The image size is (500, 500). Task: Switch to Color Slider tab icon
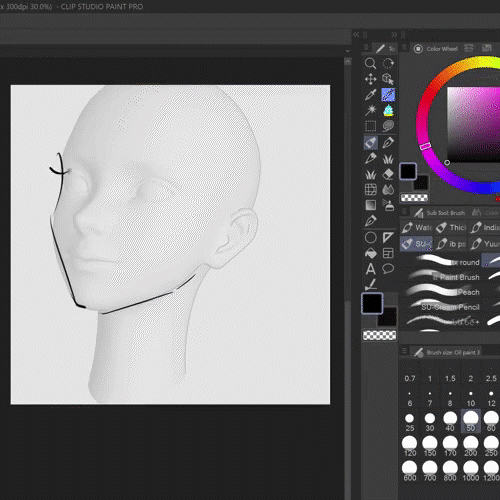(x=469, y=48)
